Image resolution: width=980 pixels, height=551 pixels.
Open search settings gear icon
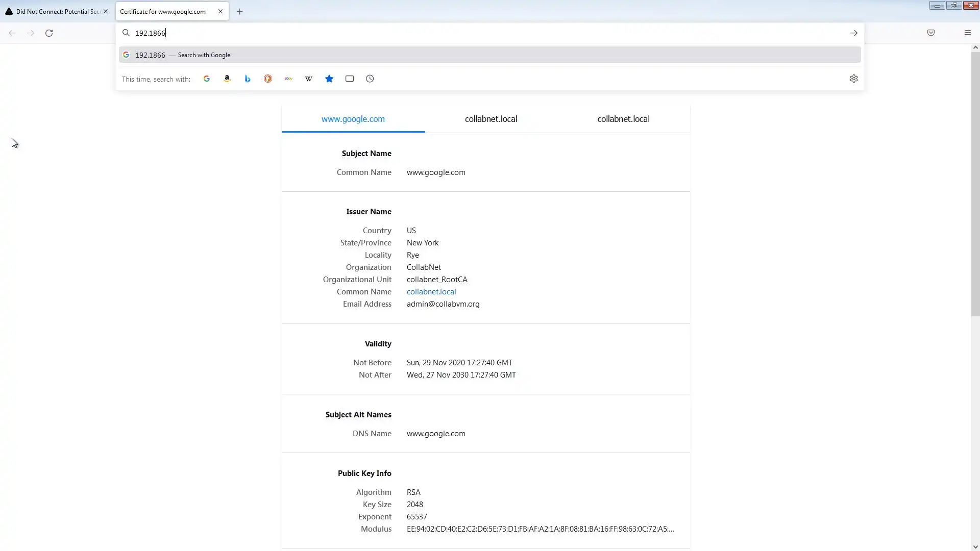(x=854, y=79)
